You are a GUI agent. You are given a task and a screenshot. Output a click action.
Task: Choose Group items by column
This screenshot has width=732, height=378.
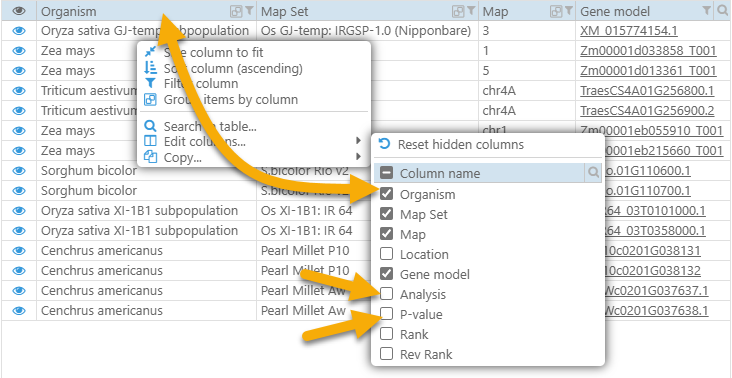point(220,99)
